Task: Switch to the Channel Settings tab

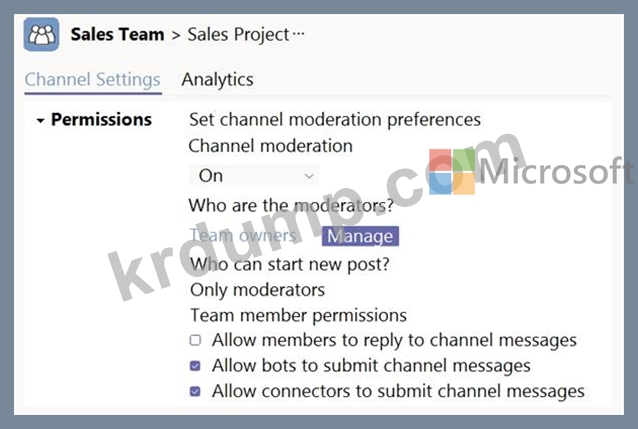Action: click(x=92, y=79)
